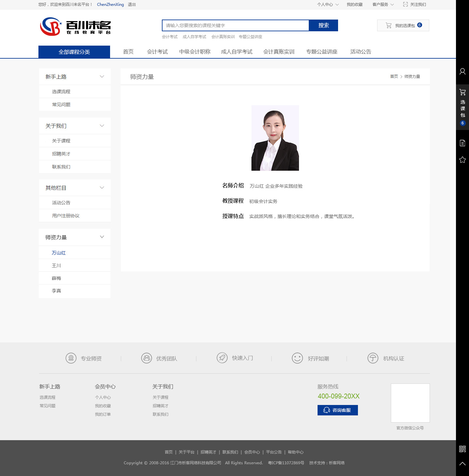Click the 咨询客服 button in footer
Image resolution: width=469 pixels, height=476 pixels.
tap(337, 410)
